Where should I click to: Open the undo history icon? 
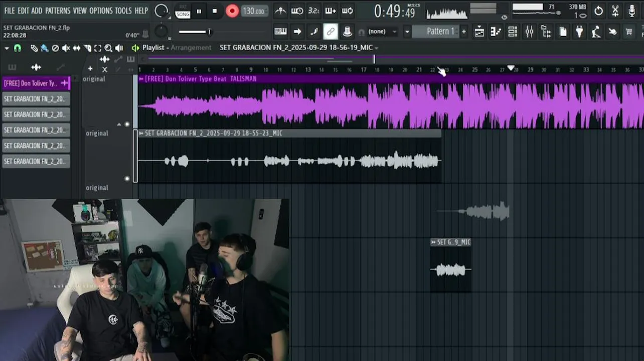coord(598,11)
